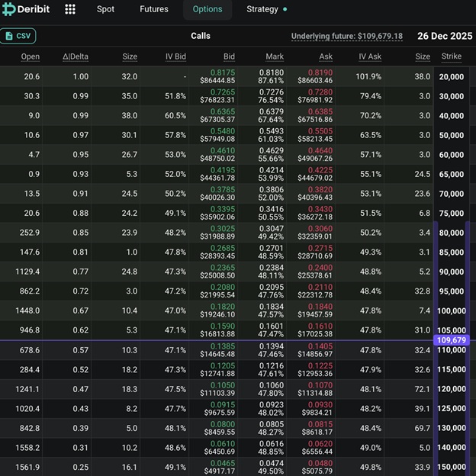Select the 150,000 strike cell
This screenshot has width=476, height=476.
pos(451,468)
